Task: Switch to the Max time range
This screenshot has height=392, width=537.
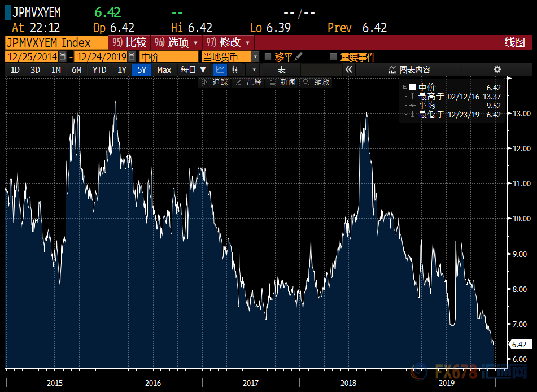Action: tap(164, 69)
